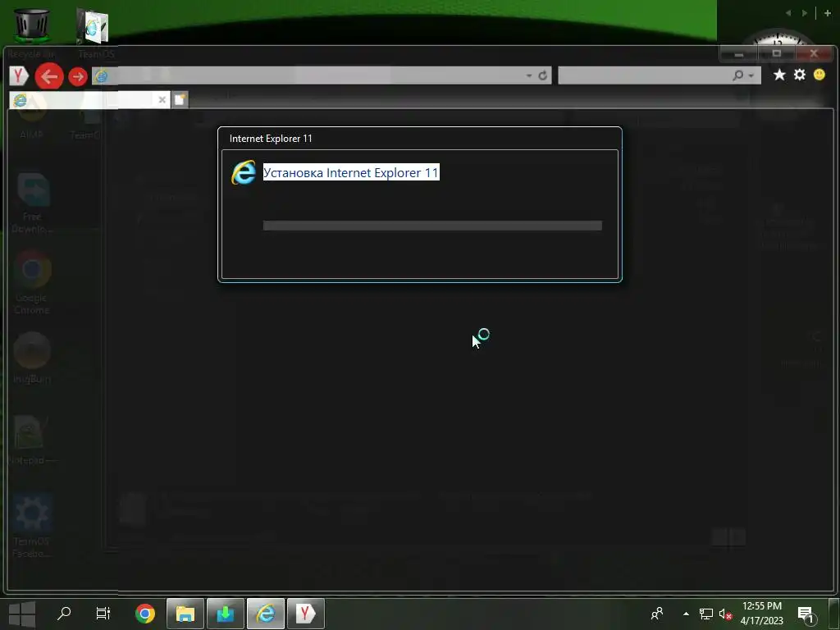The image size is (840, 630).
Task: Open Windows Start menu
Action: (22, 614)
